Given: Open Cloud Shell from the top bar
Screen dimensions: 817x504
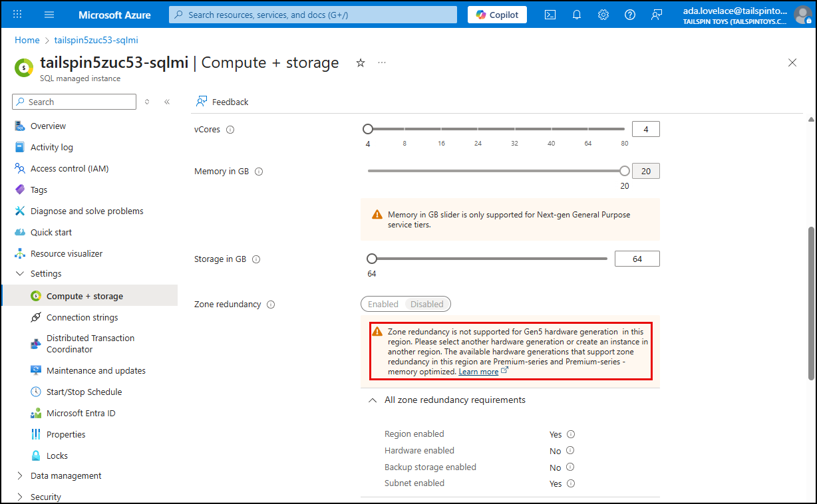Looking at the screenshot, I should pos(550,15).
